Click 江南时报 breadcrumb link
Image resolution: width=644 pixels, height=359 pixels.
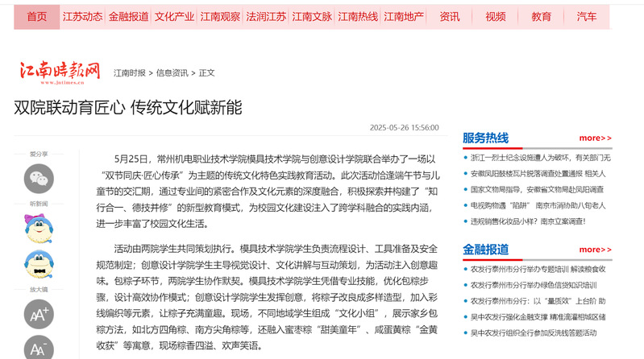[130, 72]
